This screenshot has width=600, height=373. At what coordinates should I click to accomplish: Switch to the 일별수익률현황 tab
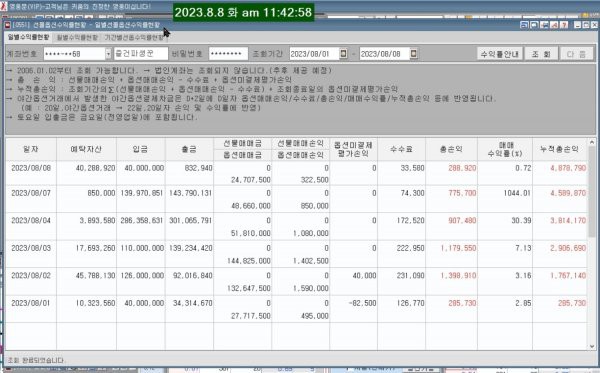pyautogui.click(x=28, y=37)
